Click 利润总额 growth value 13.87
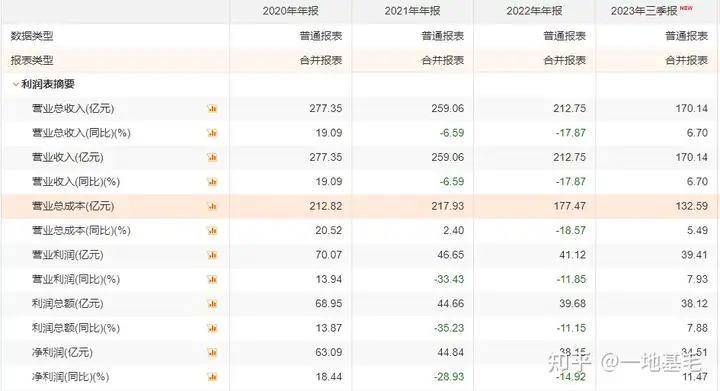Image resolution: width=720 pixels, height=391 pixels. (x=329, y=328)
